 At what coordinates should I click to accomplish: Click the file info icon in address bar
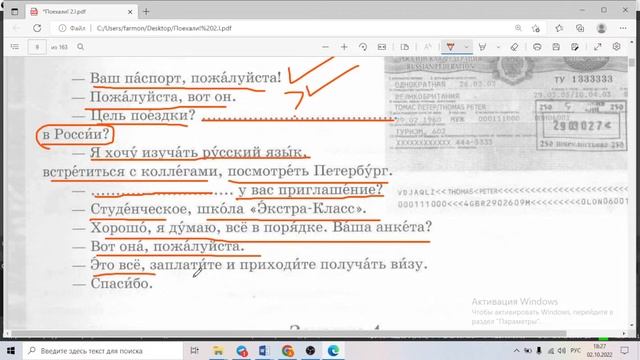coord(62,28)
